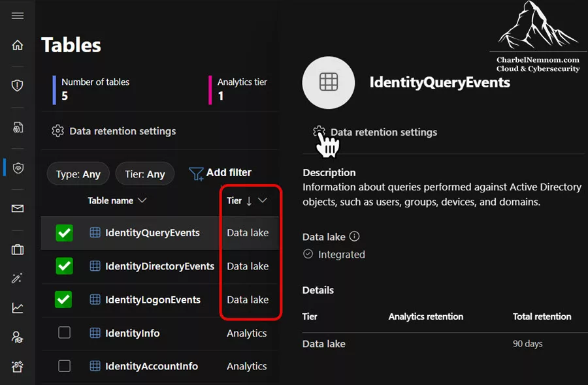Screen dimensions: 588x385
Task: Click Analytics tier of IdentityInfo row
Action: 247,333
